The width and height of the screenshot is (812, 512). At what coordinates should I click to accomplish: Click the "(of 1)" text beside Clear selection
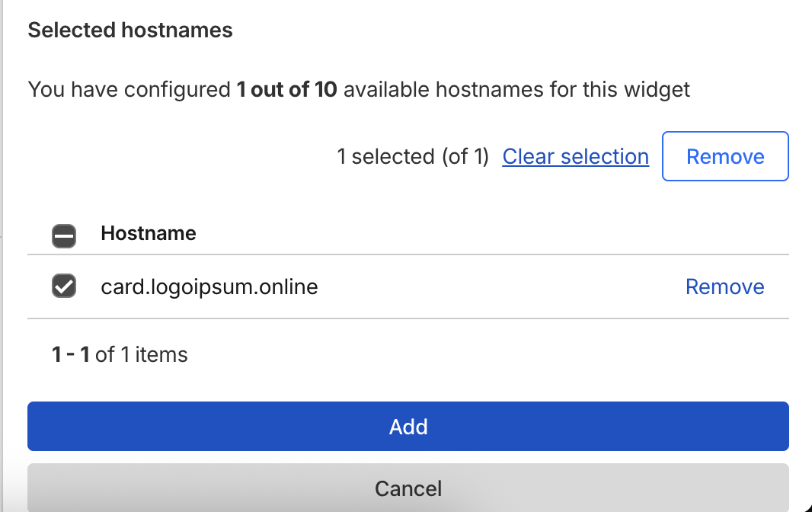coord(465,157)
